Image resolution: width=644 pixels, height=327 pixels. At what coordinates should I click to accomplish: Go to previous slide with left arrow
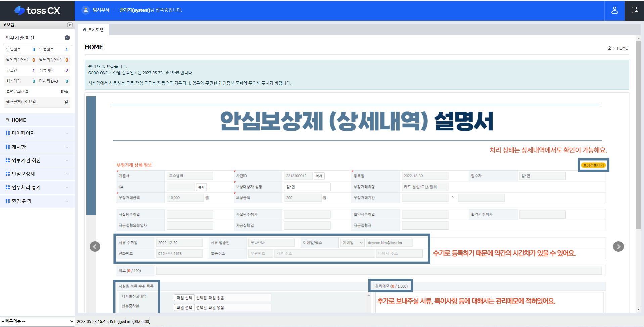pyautogui.click(x=95, y=247)
